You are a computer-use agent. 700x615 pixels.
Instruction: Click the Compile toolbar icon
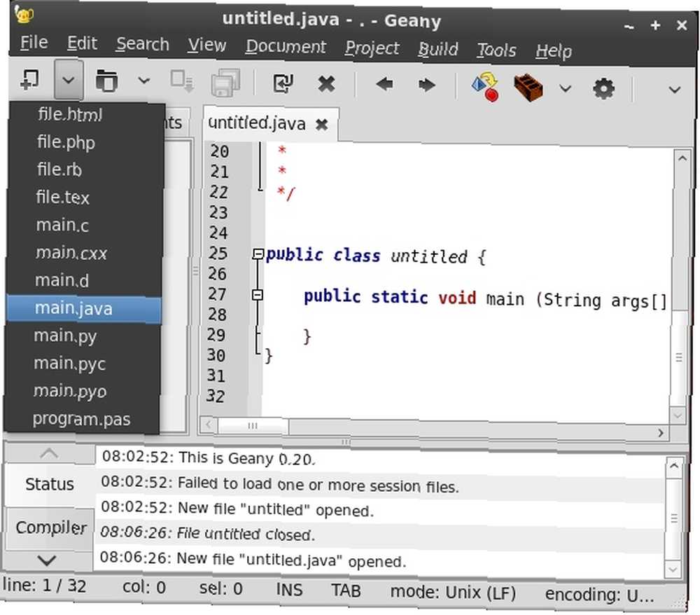[485, 87]
